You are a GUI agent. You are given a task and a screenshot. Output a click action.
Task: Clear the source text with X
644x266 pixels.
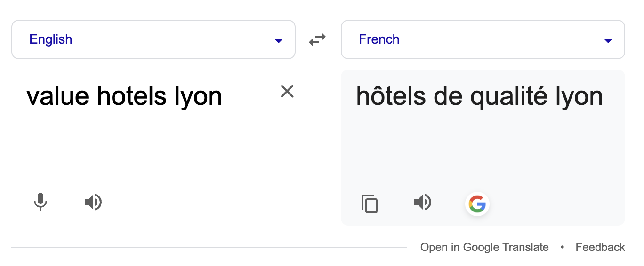(x=287, y=91)
